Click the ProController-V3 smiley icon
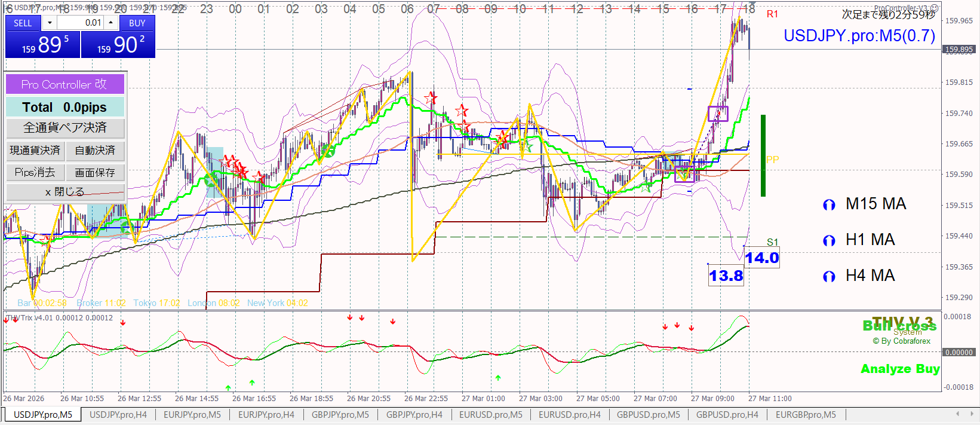This screenshot has height=425, width=980. tap(934, 8)
